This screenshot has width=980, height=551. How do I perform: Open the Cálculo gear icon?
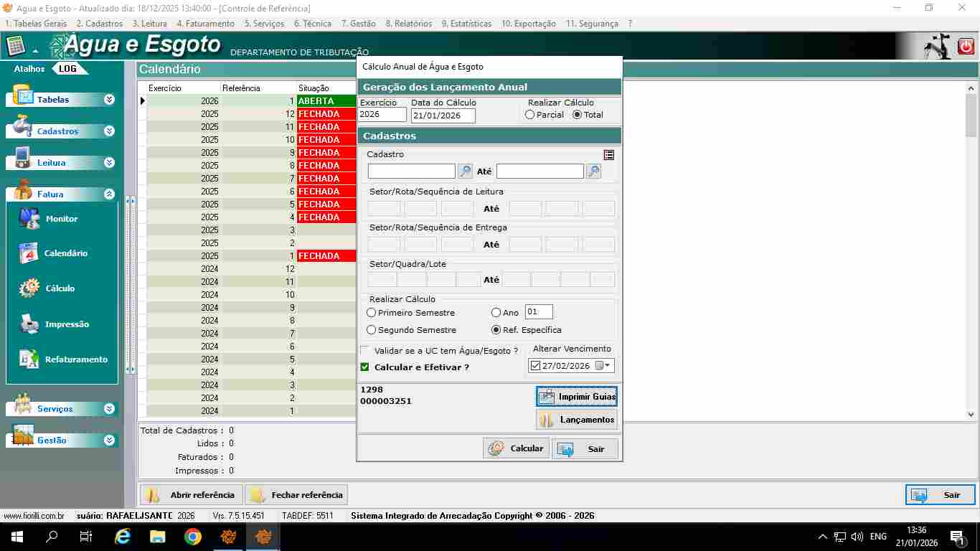tap(29, 288)
